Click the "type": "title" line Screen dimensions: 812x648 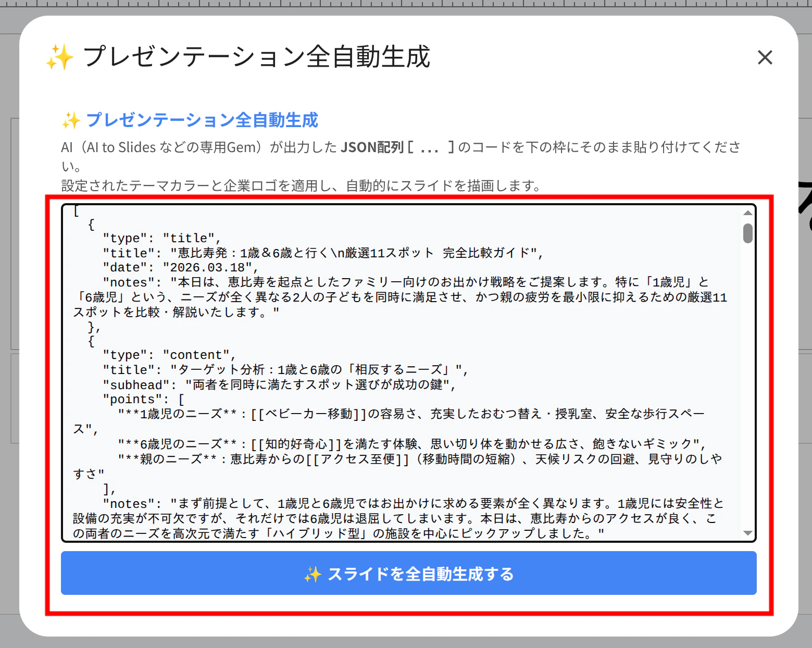tap(162, 239)
